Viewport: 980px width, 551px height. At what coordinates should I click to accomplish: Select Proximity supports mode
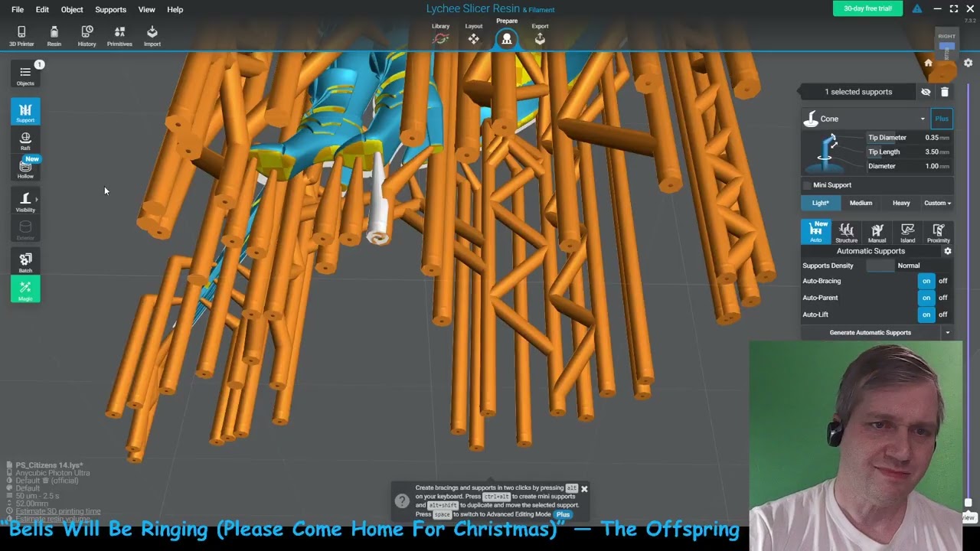938,233
